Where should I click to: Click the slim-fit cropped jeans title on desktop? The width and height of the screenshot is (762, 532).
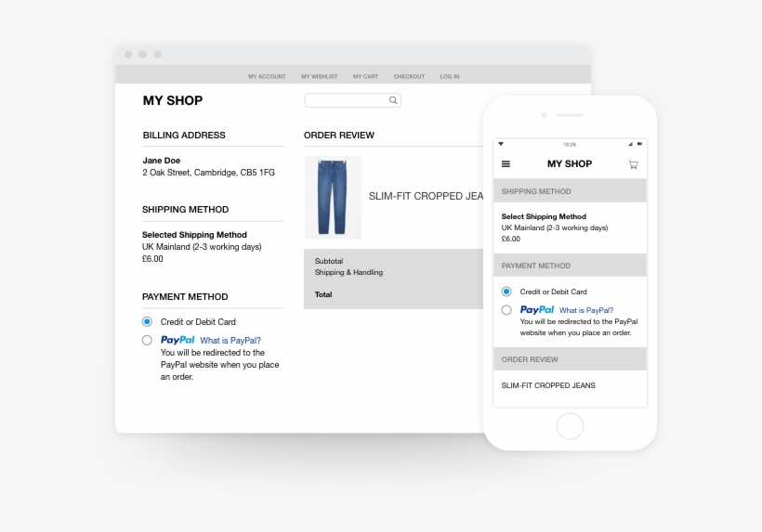(x=426, y=196)
